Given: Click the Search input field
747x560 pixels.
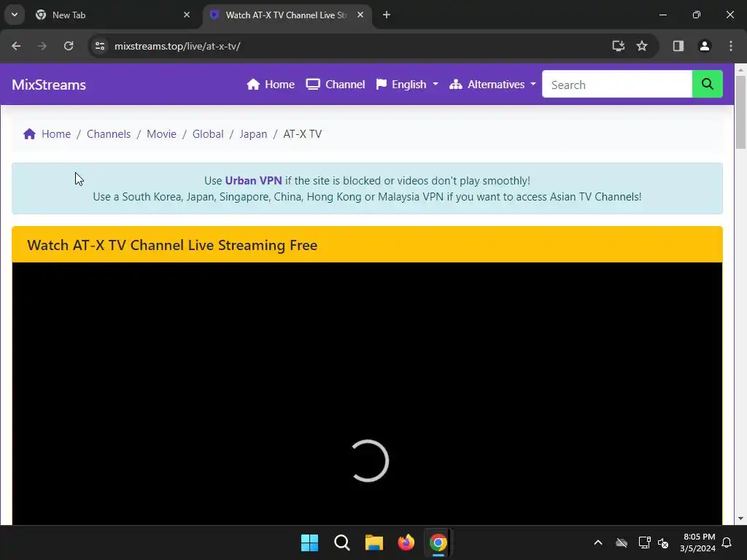Looking at the screenshot, I should tap(617, 85).
